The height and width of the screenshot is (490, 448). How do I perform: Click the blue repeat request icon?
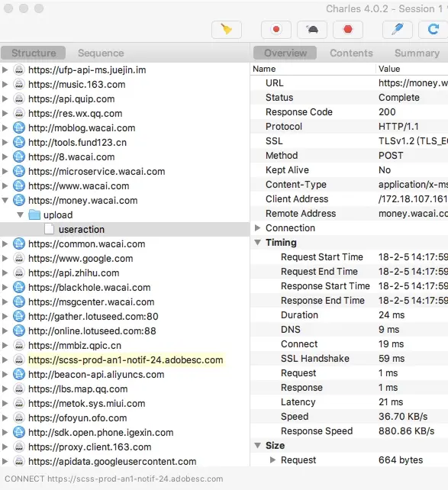pos(433,30)
